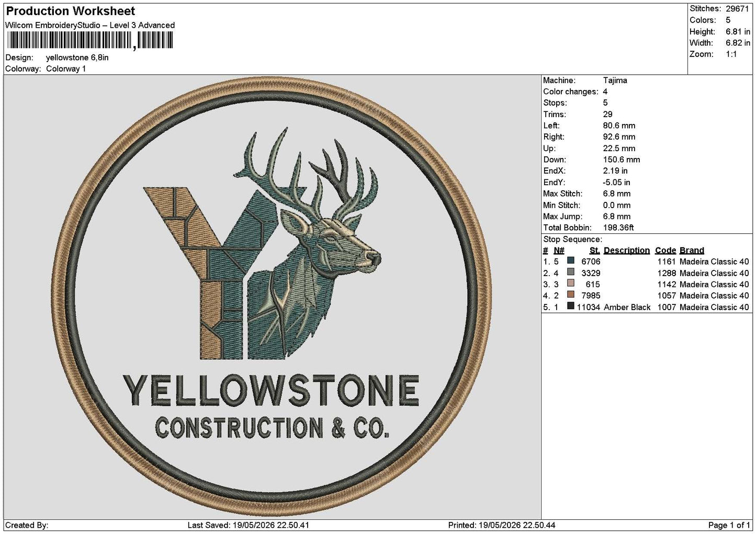Image resolution: width=756 pixels, height=534 pixels.
Task: Click thread code 1288
Action: 667,273
